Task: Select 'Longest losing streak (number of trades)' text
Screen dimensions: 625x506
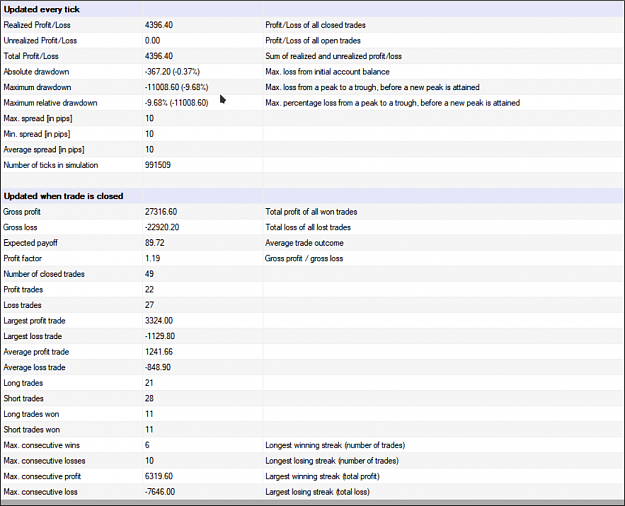Action: 332,461
